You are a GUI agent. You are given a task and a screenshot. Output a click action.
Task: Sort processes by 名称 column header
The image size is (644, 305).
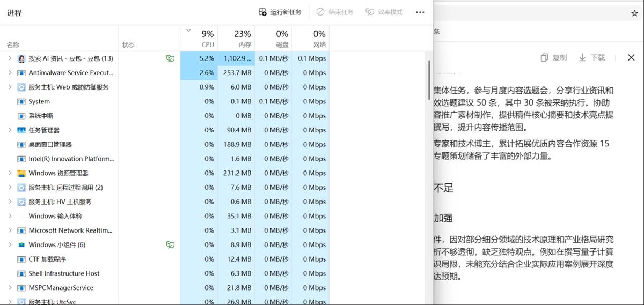pos(59,38)
